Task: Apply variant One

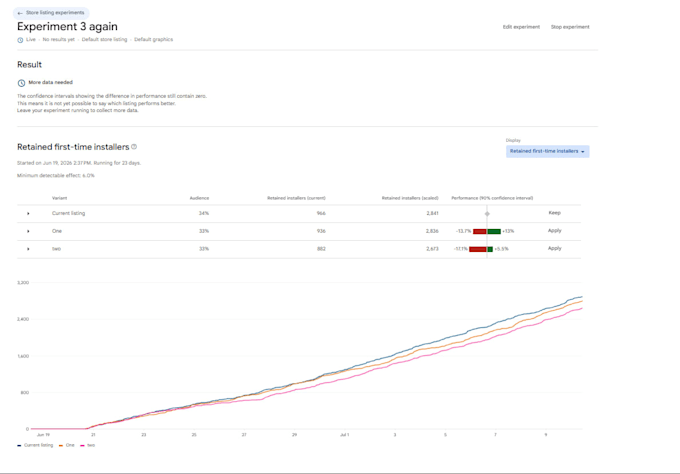Action: (x=554, y=231)
